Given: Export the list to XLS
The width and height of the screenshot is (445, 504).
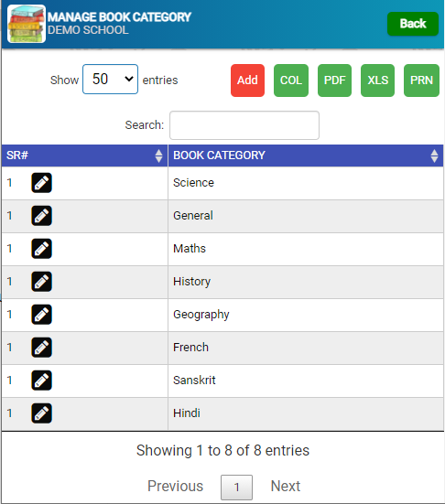Looking at the screenshot, I should [x=378, y=80].
